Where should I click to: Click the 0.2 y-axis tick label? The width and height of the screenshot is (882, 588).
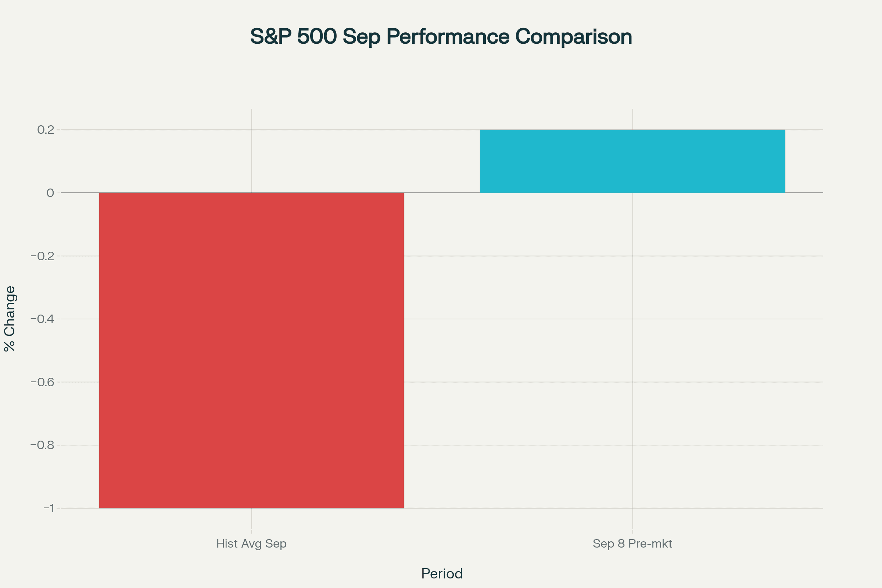tap(45, 130)
